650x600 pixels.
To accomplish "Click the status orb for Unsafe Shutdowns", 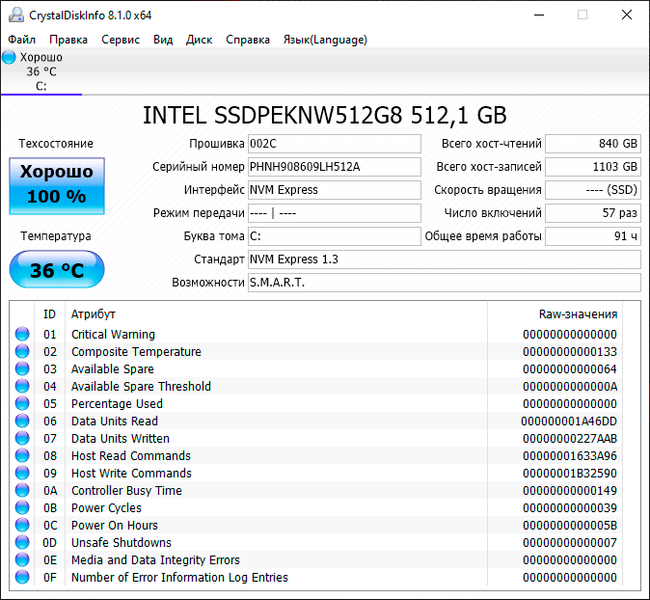I will pyautogui.click(x=22, y=543).
